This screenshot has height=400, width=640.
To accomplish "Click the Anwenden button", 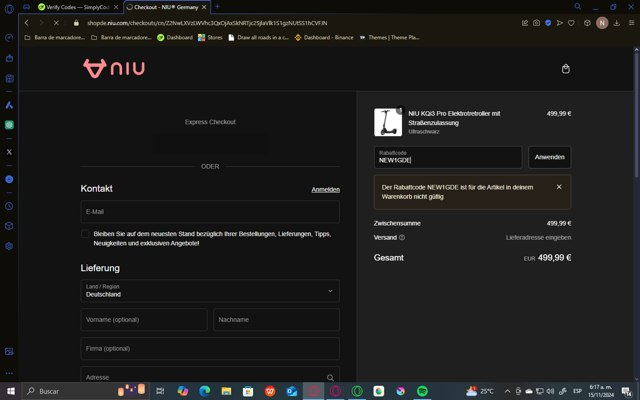I will pos(549,157).
